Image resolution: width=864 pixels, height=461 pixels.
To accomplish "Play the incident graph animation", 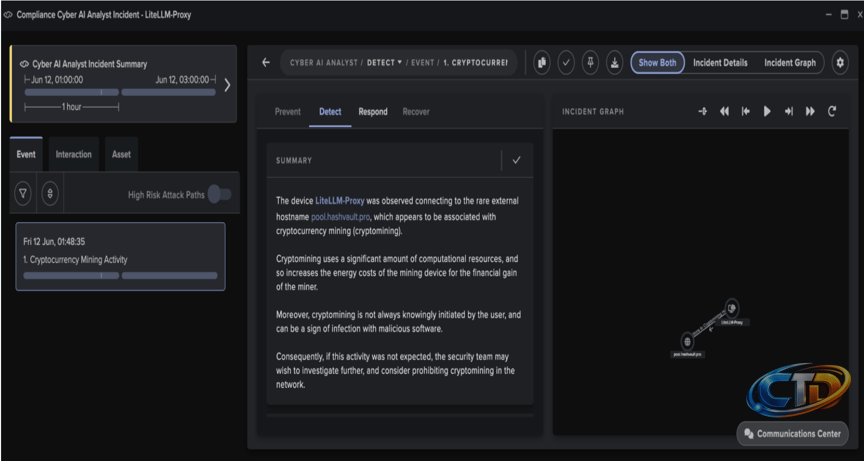I will (x=767, y=111).
